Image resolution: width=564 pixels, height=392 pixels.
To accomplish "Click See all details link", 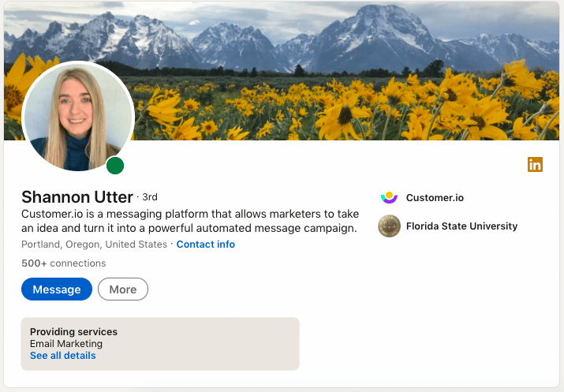I will click(63, 355).
